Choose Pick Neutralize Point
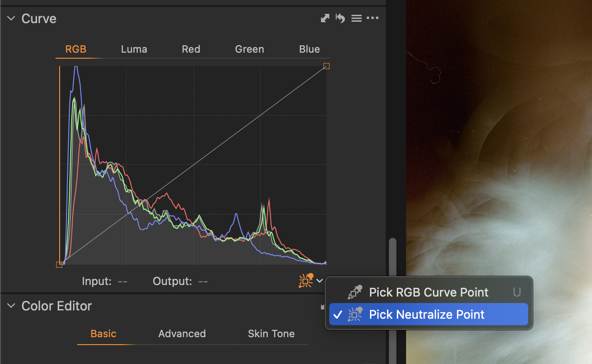Viewport: 592px width, 364px height. [429, 314]
